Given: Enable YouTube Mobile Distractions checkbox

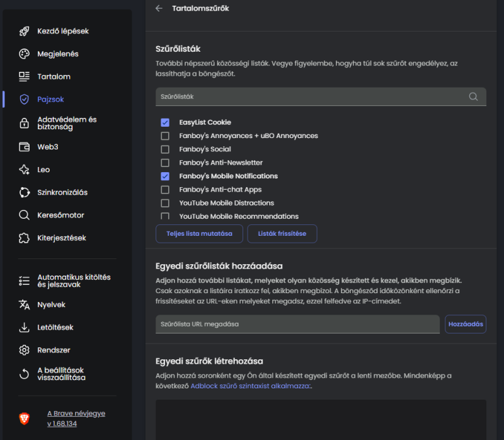Looking at the screenshot, I should (165, 203).
